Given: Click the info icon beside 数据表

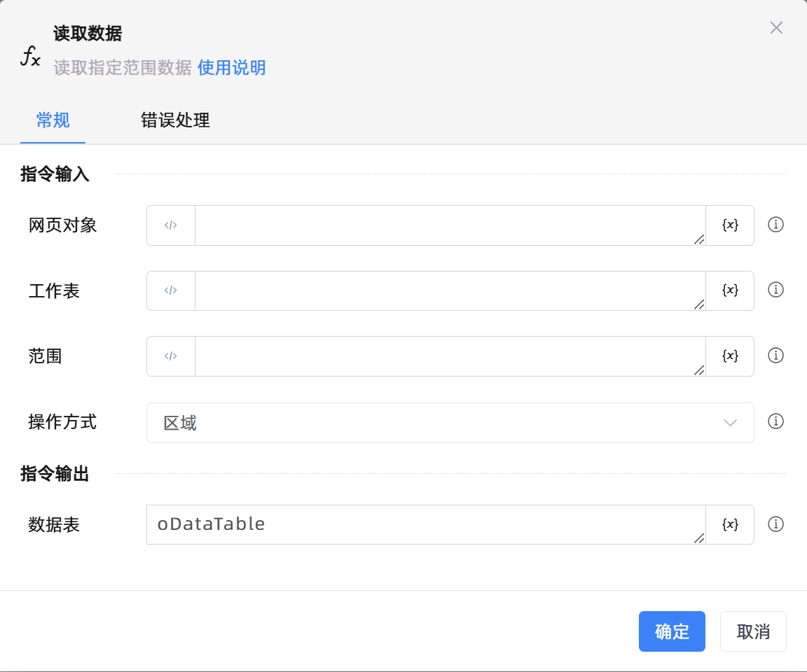Looking at the screenshot, I should pos(775,524).
